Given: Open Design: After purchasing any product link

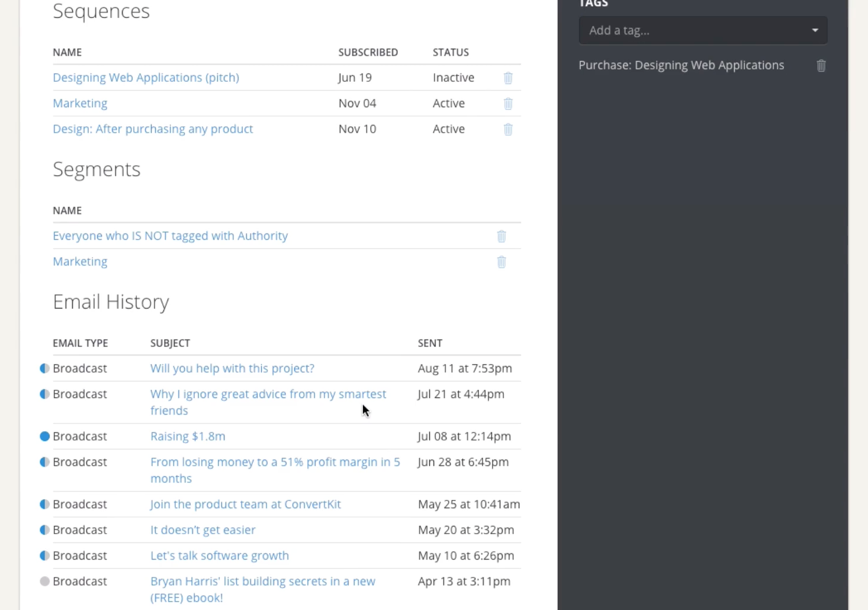Looking at the screenshot, I should 153,129.
